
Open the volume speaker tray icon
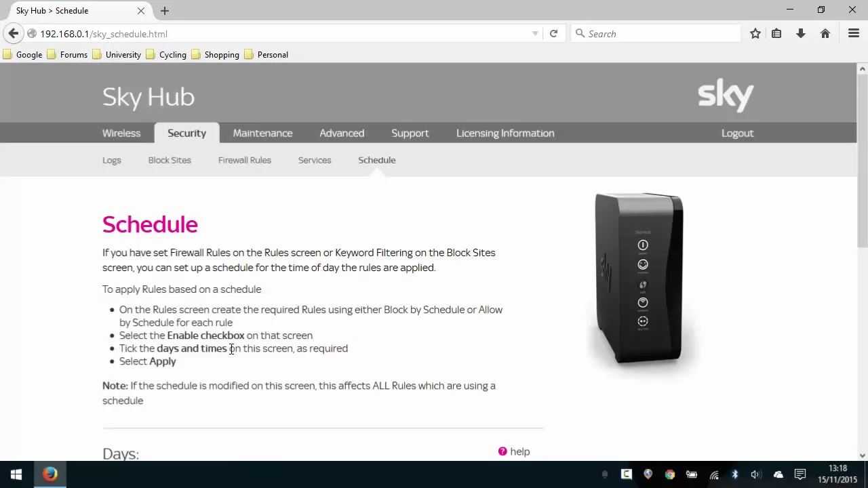point(756,474)
